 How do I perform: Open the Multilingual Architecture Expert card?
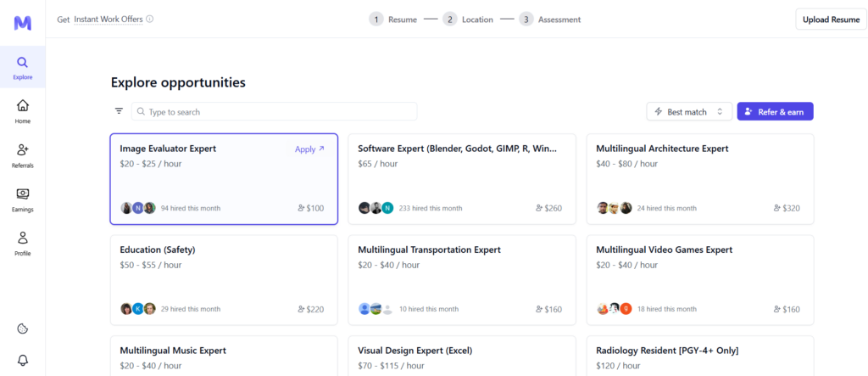click(699, 178)
